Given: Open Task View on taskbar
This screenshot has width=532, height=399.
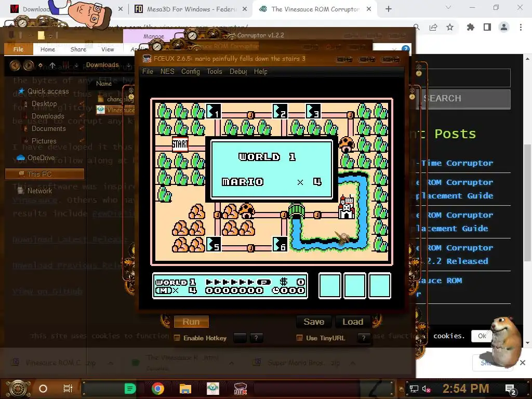Looking at the screenshot, I should point(68,389).
